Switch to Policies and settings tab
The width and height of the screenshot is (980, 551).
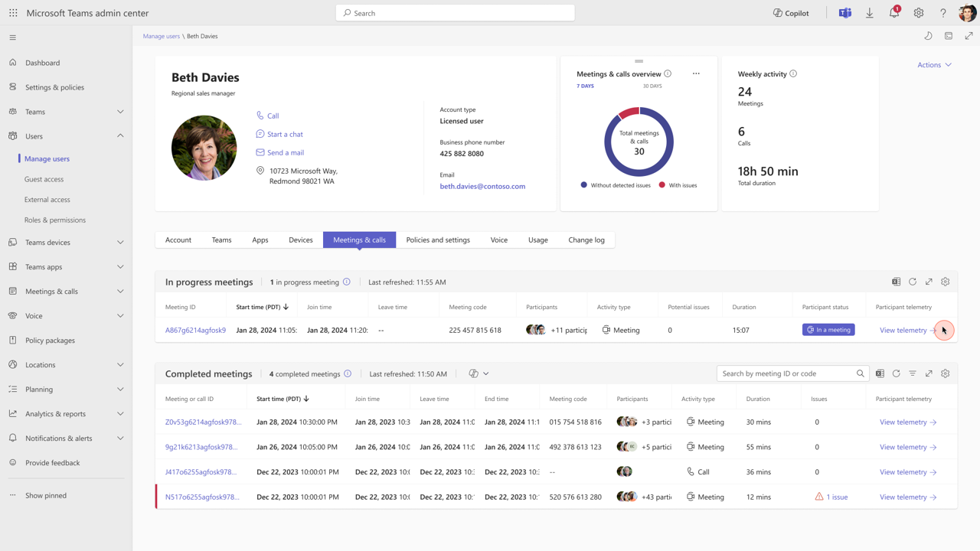(x=438, y=240)
